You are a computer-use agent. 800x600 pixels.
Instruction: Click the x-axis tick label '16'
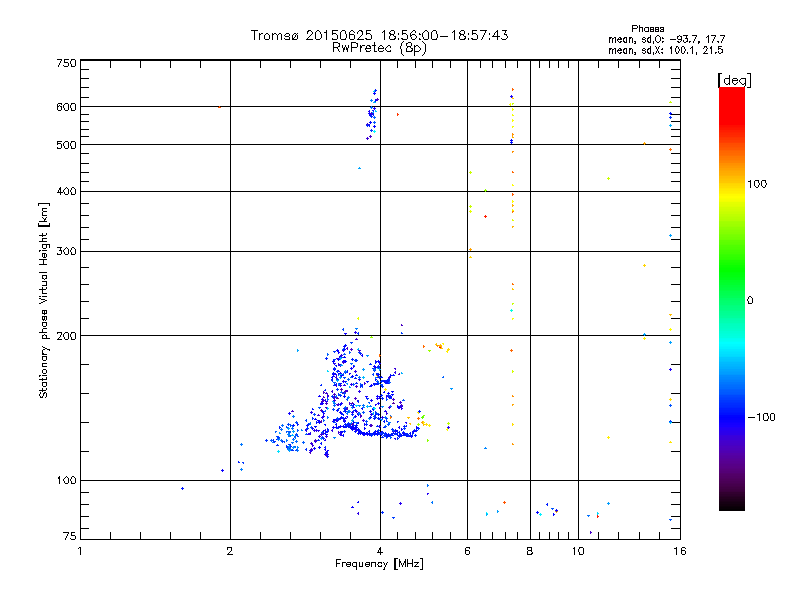tap(680, 551)
